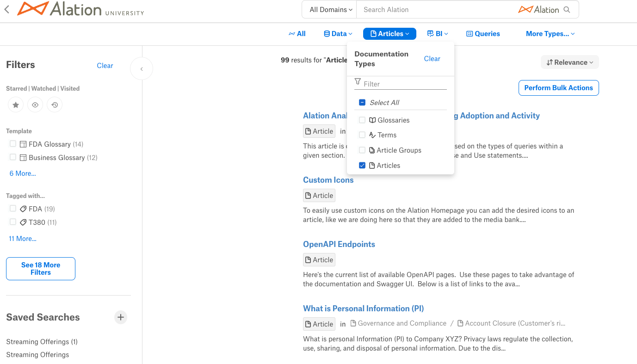Expand the More Types menu

tap(550, 34)
